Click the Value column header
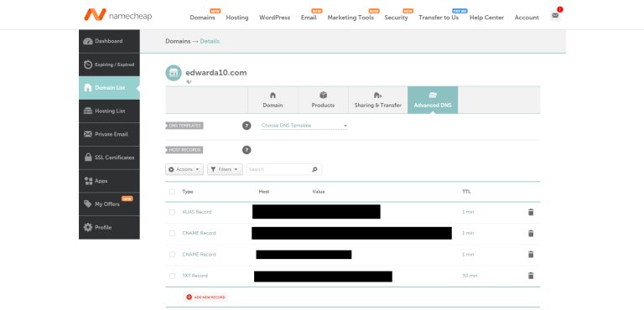Screen dimensions: 644x310 pyautogui.click(x=319, y=192)
